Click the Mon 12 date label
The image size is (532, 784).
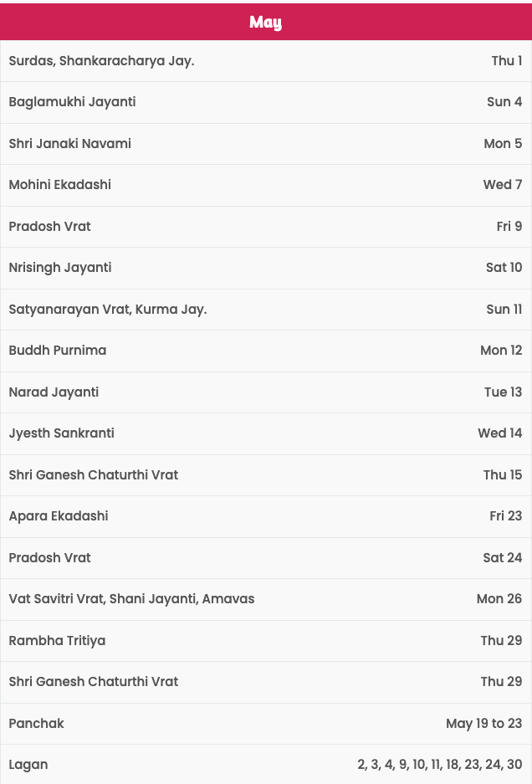click(501, 351)
